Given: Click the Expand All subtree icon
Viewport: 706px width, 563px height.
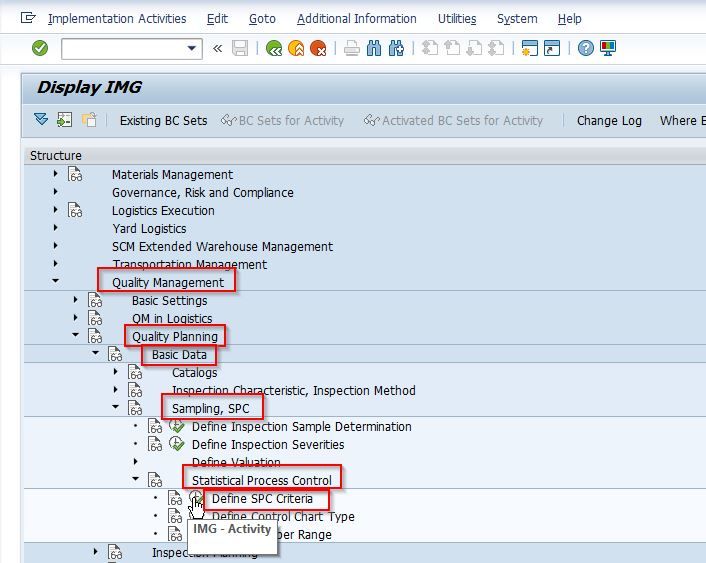Looking at the screenshot, I should 41,120.
